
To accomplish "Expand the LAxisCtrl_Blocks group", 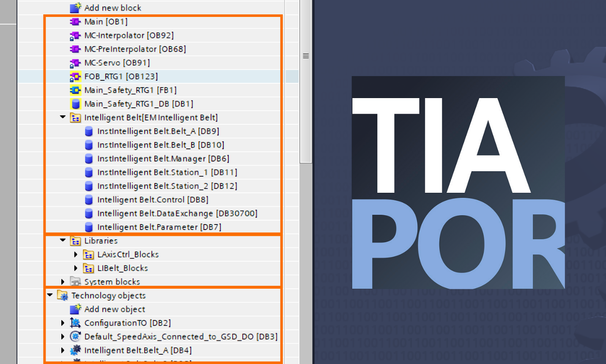I will point(76,254).
